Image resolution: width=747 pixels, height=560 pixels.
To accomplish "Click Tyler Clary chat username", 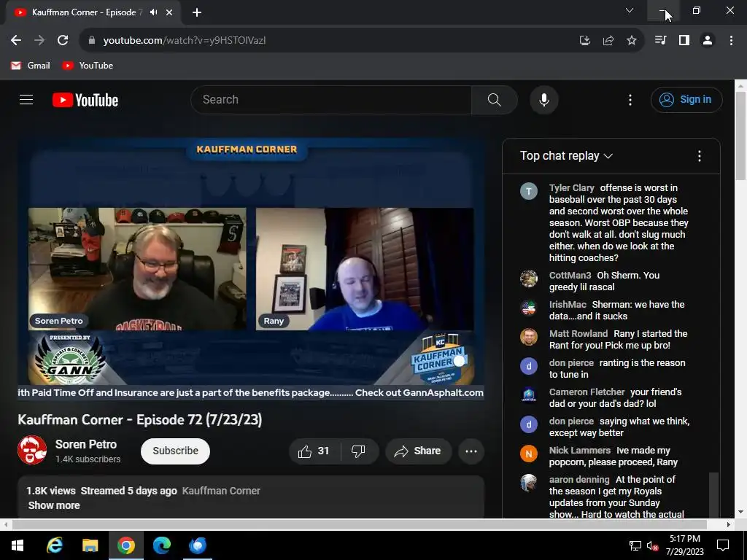I will 572,188.
